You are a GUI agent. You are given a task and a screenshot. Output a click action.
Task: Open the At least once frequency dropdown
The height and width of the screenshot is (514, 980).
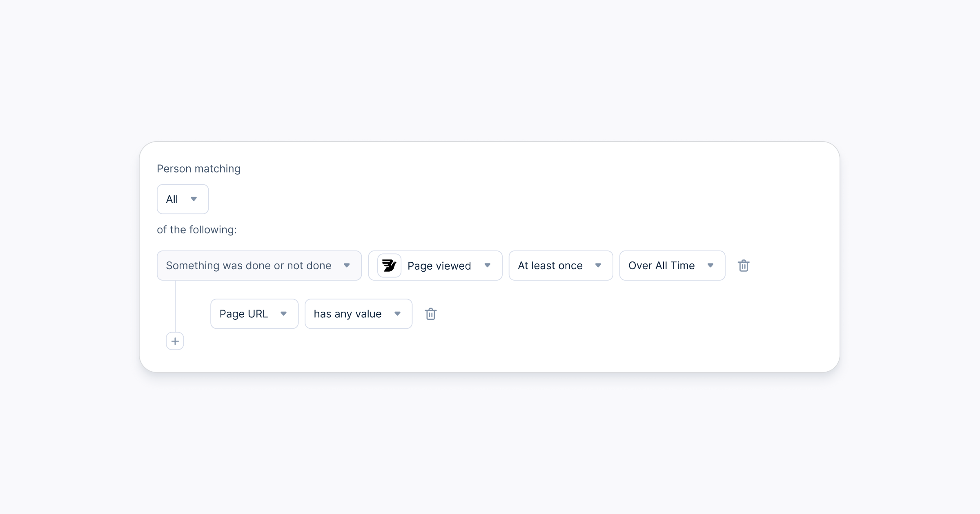[x=560, y=266]
